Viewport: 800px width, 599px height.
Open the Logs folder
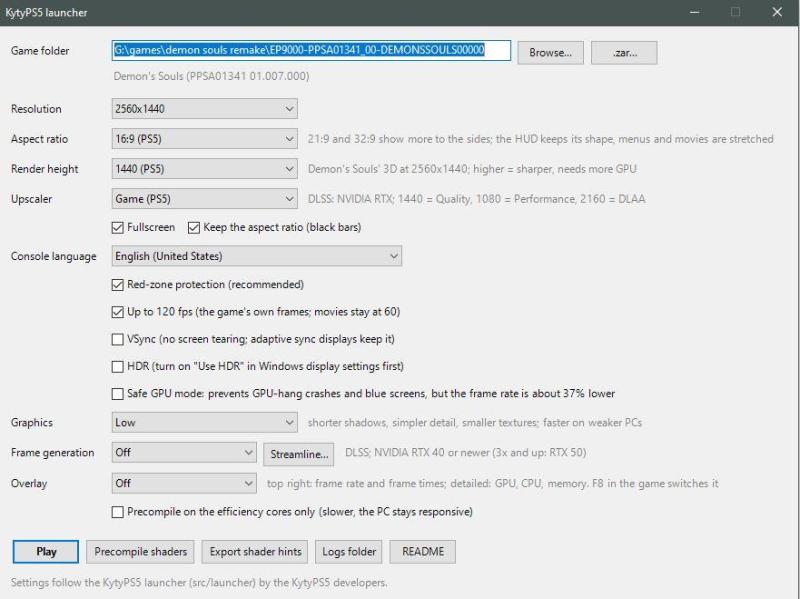coord(349,552)
